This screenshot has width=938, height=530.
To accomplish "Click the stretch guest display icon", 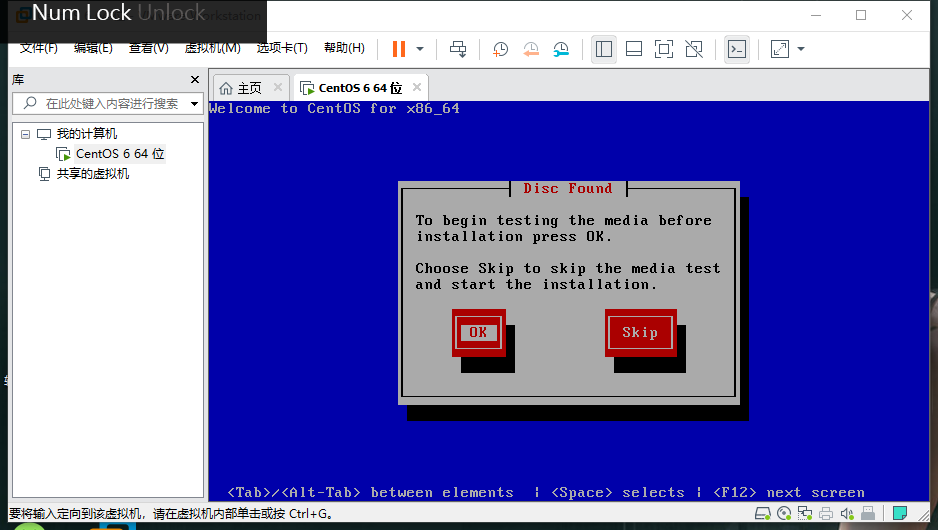I will tap(779, 49).
